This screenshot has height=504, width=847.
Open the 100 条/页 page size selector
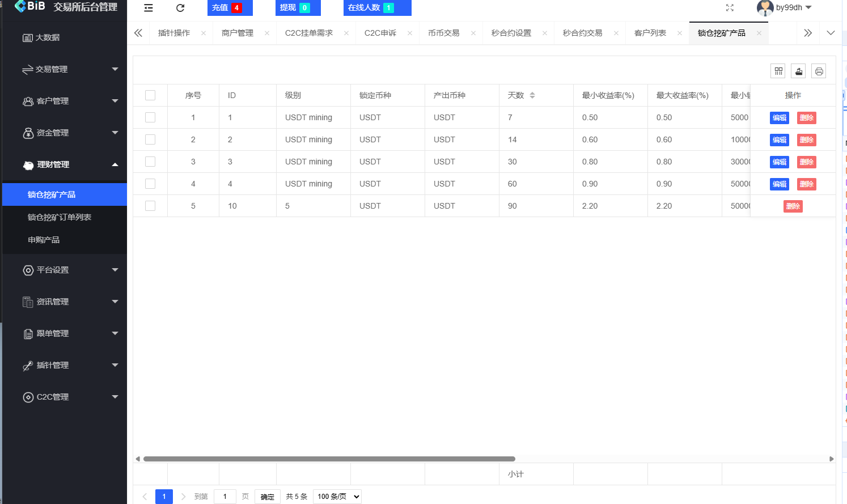337,496
